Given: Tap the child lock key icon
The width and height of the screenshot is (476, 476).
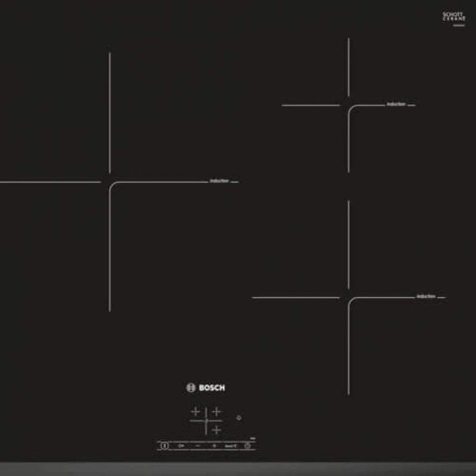Looking at the screenshot, I should 181,446.
